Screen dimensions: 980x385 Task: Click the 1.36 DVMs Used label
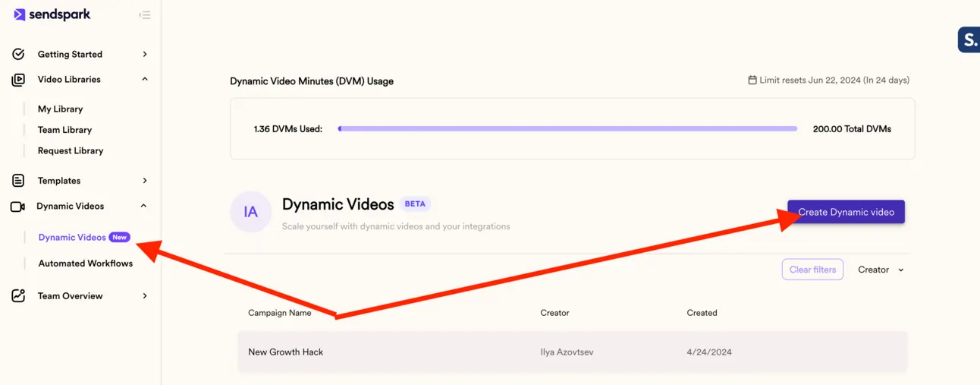coord(288,129)
